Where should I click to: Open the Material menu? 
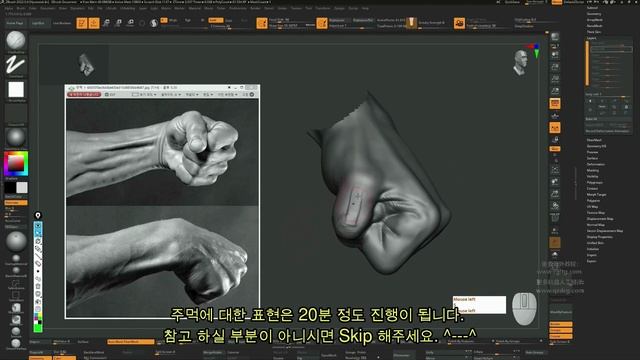(194, 8)
